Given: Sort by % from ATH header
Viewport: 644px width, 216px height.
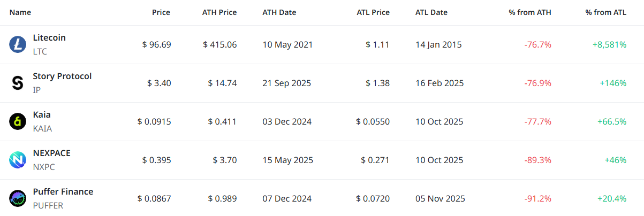Looking at the screenshot, I should pyautogui.click(x=530, y=12).
